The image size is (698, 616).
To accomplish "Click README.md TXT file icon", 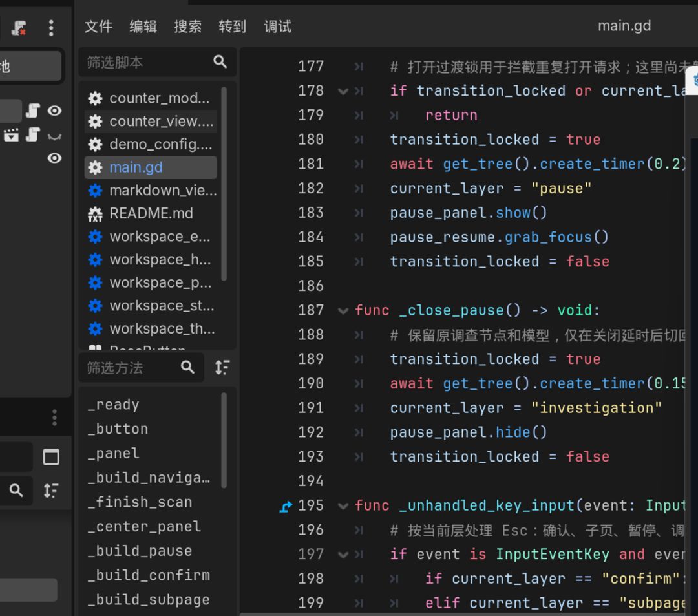I will coord(95,214).
